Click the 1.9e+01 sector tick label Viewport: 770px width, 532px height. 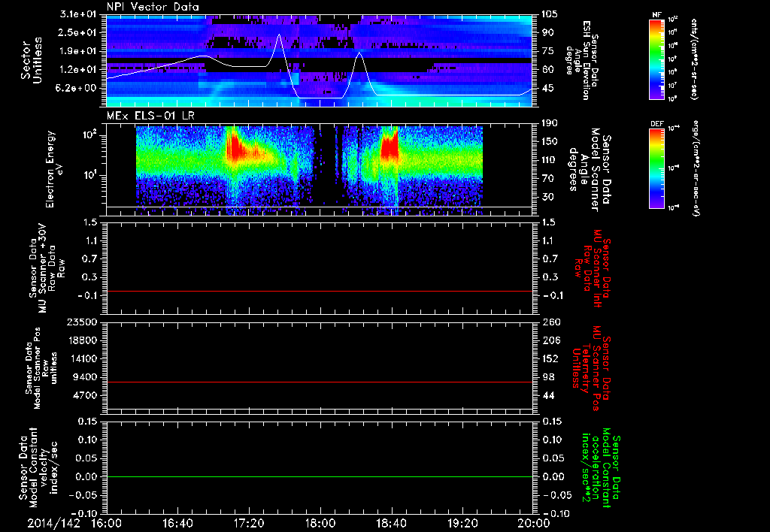click(x=79, y=51)
